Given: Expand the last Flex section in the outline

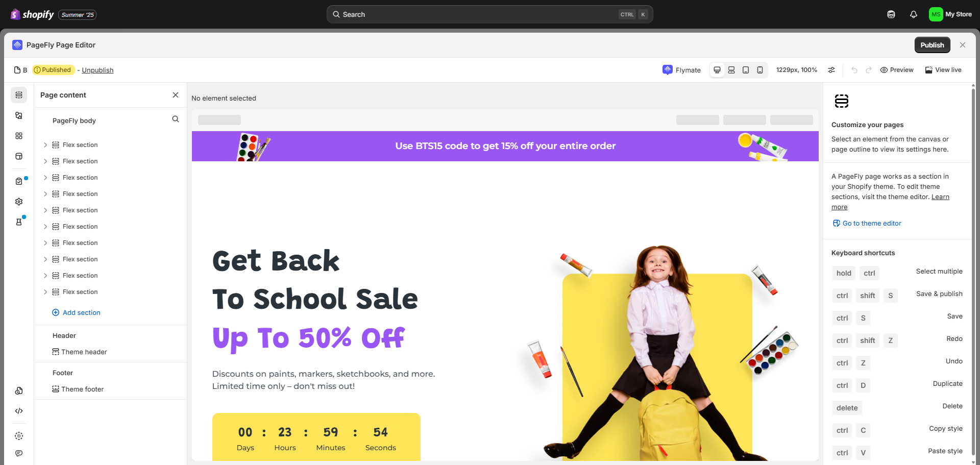Looking at the screenshot, I should coord(45,292).
